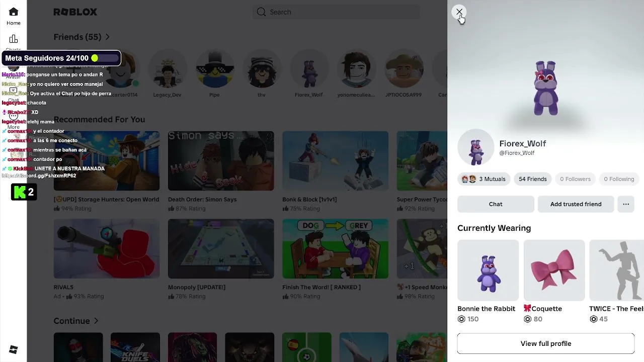Click the @Fiorex_Wolf username text

pyautogui.click(x=517, y=153)
